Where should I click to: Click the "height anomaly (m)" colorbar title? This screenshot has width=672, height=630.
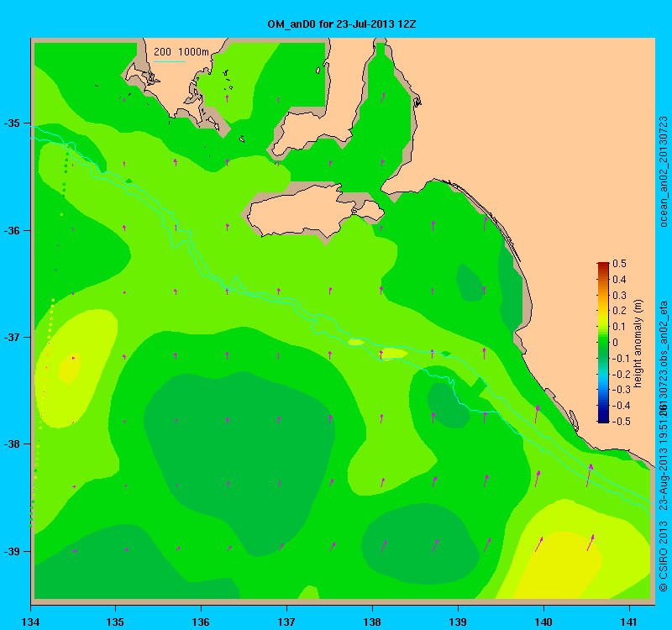(638, 344)
